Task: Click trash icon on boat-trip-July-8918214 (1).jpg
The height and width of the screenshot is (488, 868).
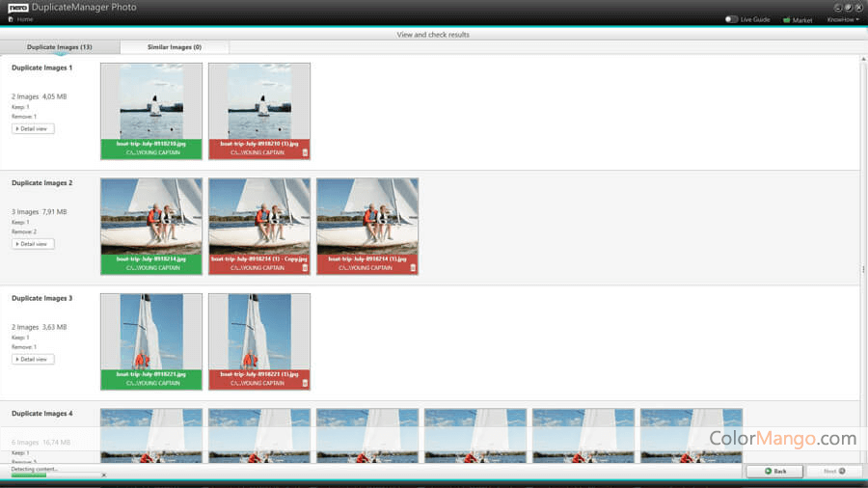Action: [x=413, y=267]
